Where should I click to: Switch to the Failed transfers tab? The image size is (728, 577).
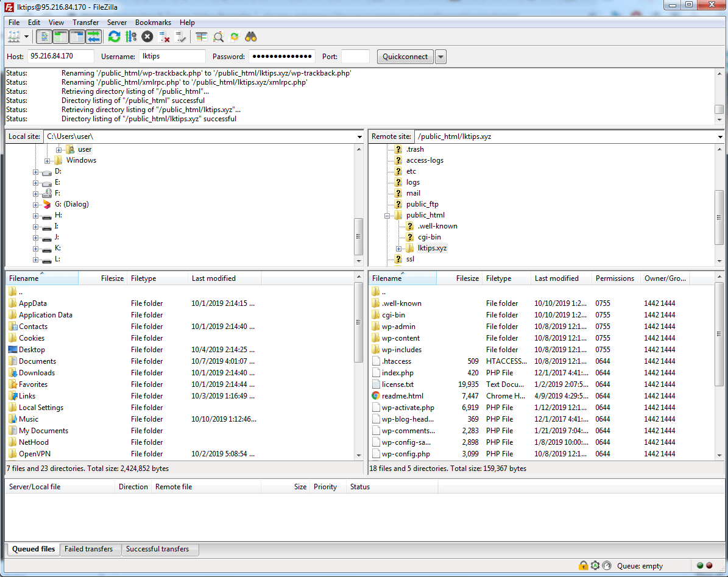[89, 549]
